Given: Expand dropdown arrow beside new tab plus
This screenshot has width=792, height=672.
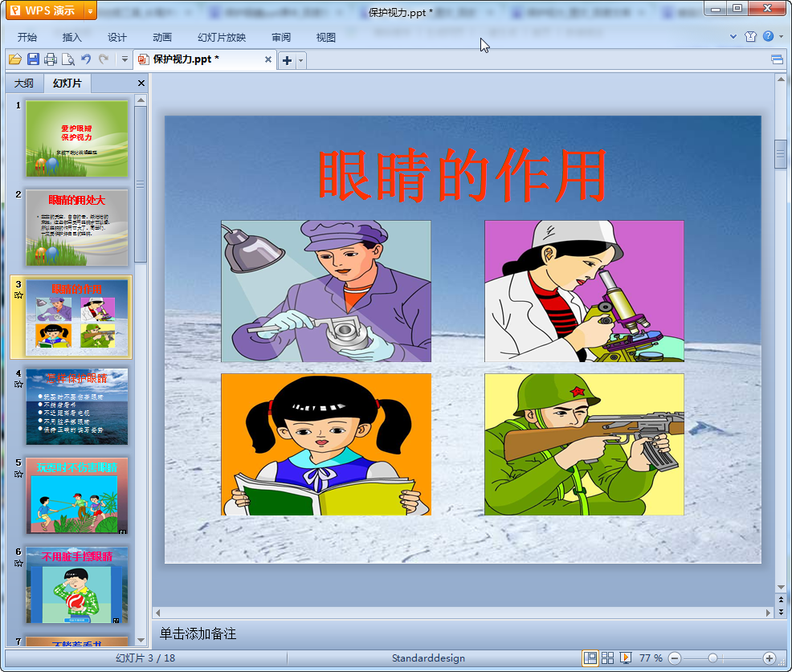Looking at the screenshot, I should point(300,60).
